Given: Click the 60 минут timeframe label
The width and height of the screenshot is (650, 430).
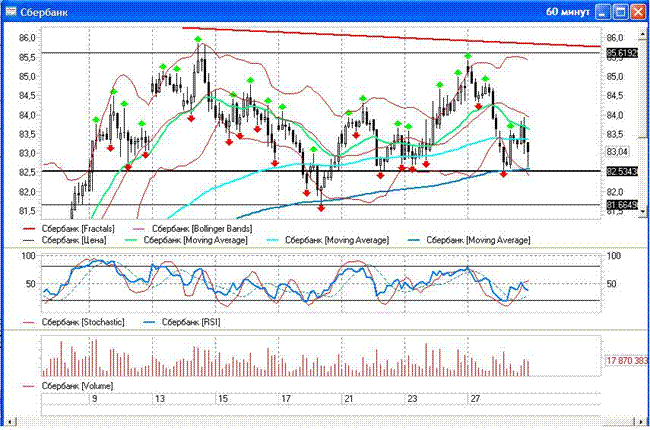Looking at the screenshot, I should tap(568, 12).
